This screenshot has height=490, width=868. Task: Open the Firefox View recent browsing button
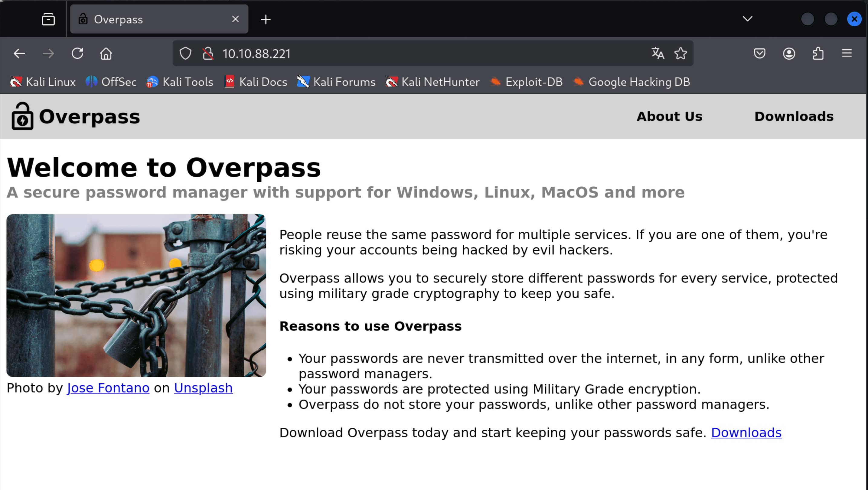(48, 19)
